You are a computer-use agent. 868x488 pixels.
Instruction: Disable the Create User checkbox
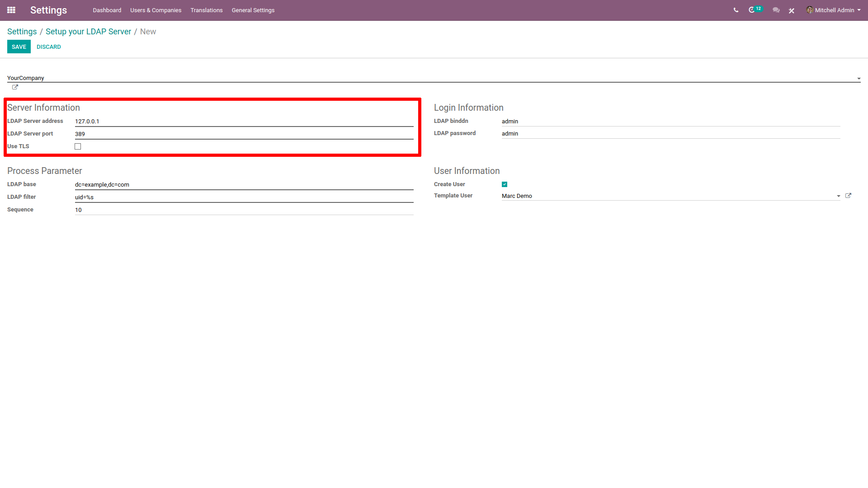(x=505, y=184)
